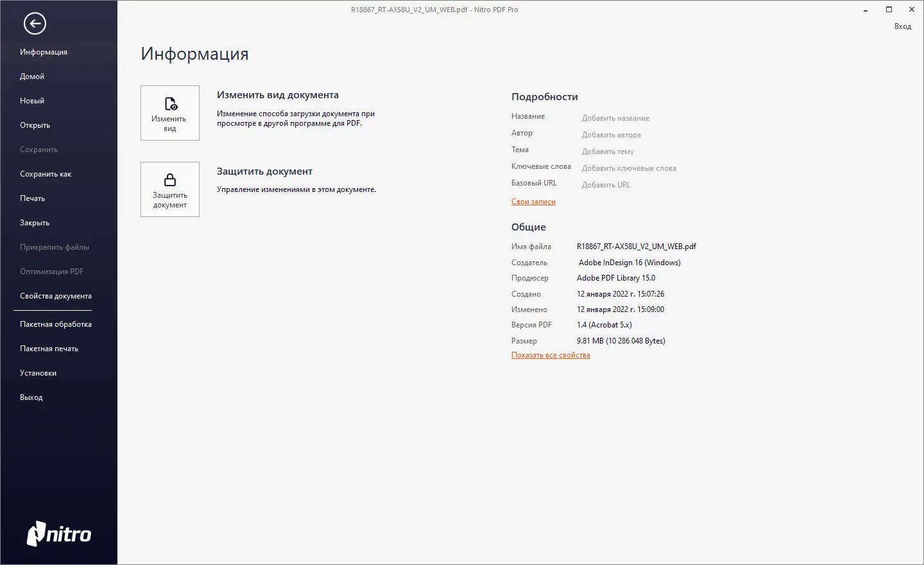Go to Домой in the sidebar

pos(32,76)
